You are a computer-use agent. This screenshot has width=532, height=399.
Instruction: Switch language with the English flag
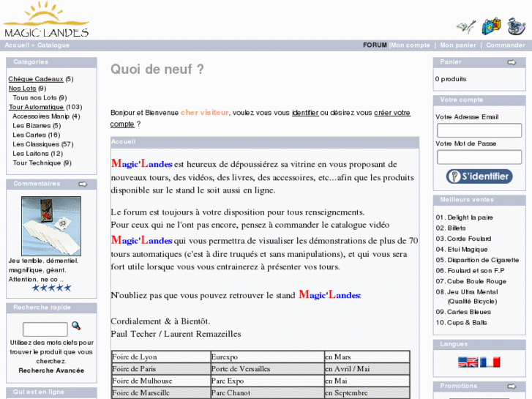[x=468, y=362]
